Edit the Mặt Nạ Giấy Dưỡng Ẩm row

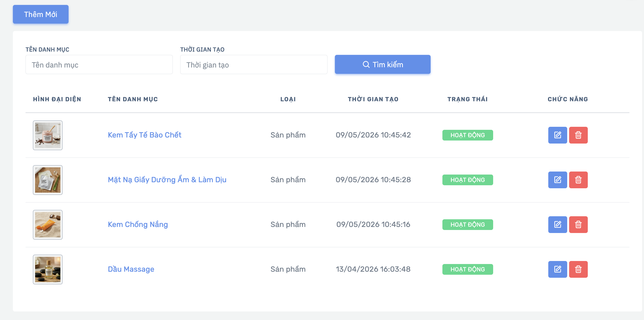(558, 180)
